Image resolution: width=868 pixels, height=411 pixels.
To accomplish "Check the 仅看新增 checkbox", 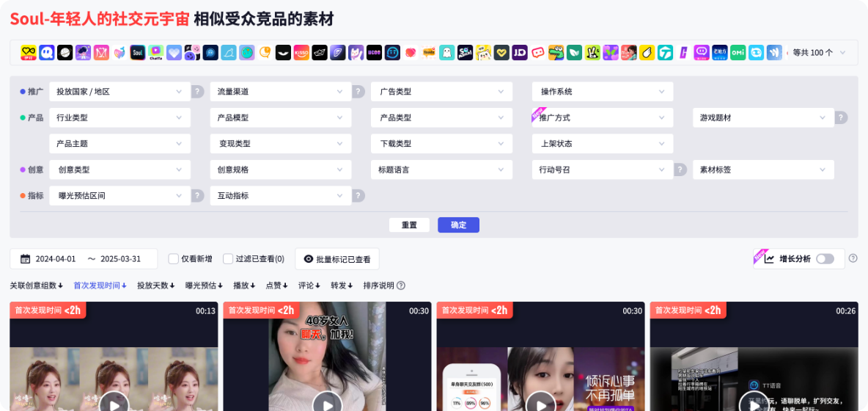I will 173,258.
